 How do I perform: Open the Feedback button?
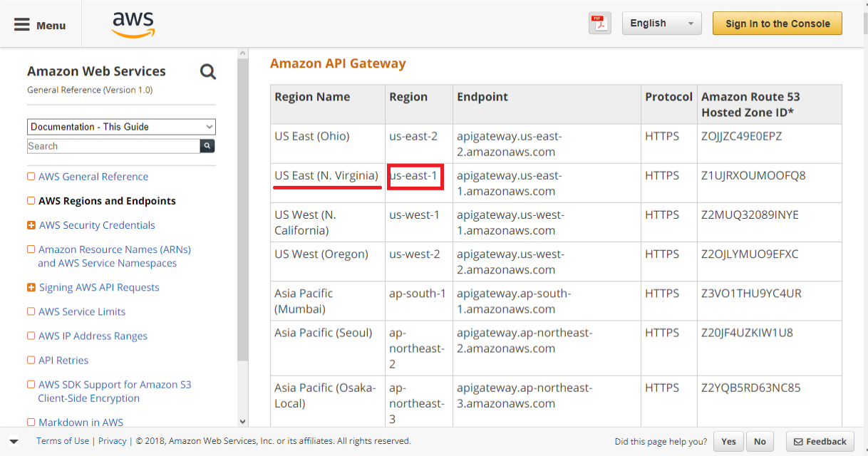pos(820,442)
